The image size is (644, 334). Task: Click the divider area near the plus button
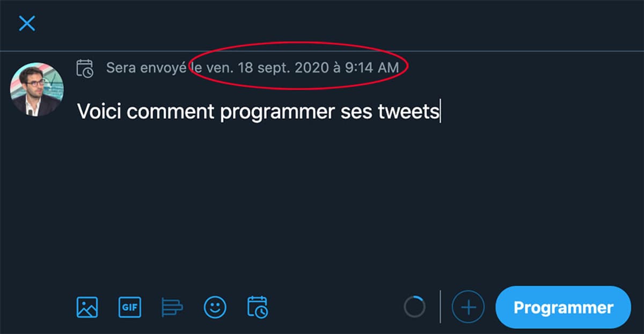[440, 307]
